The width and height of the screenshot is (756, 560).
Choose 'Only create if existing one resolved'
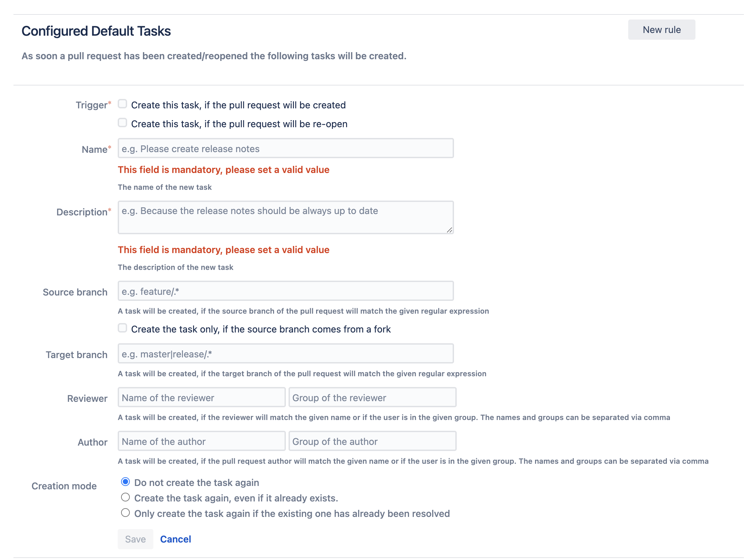click(125, 513)
